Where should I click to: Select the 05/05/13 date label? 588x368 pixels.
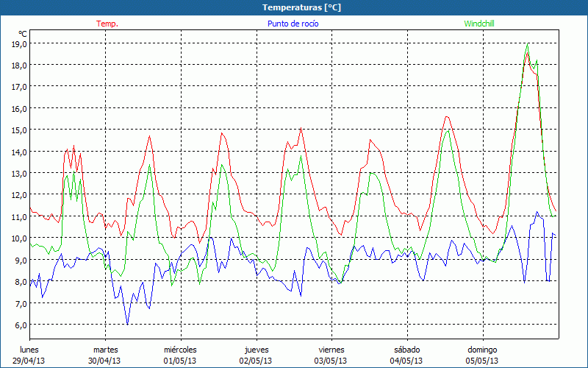tap(482, 361)
